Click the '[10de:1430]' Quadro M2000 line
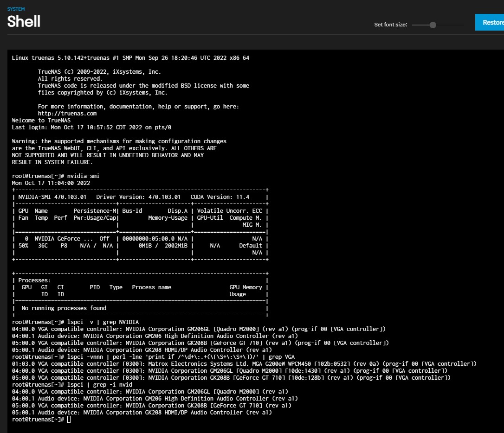Viewport: 504px width, 433px height. (x=230, y=371)
